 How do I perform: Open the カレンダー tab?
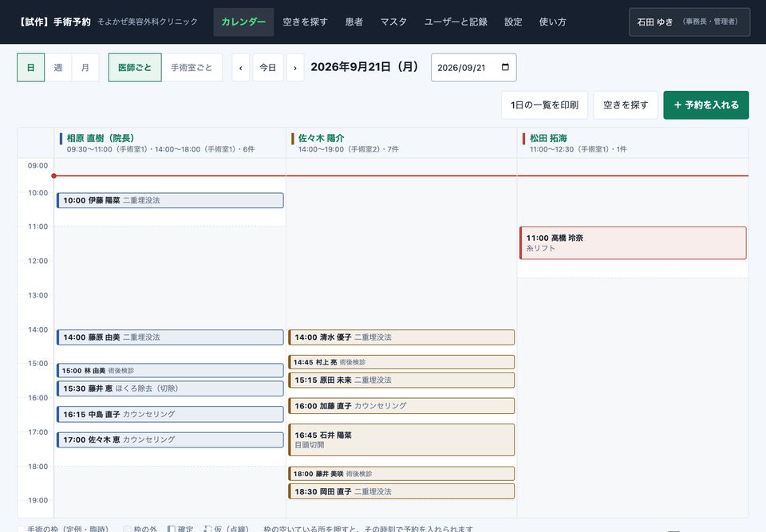pos(243,22)
